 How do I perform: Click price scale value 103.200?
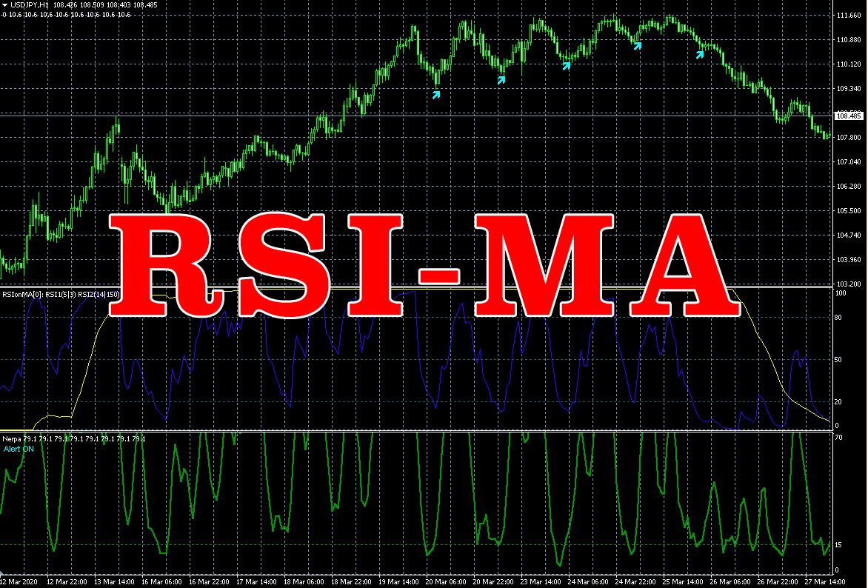[x=849, y=284]
